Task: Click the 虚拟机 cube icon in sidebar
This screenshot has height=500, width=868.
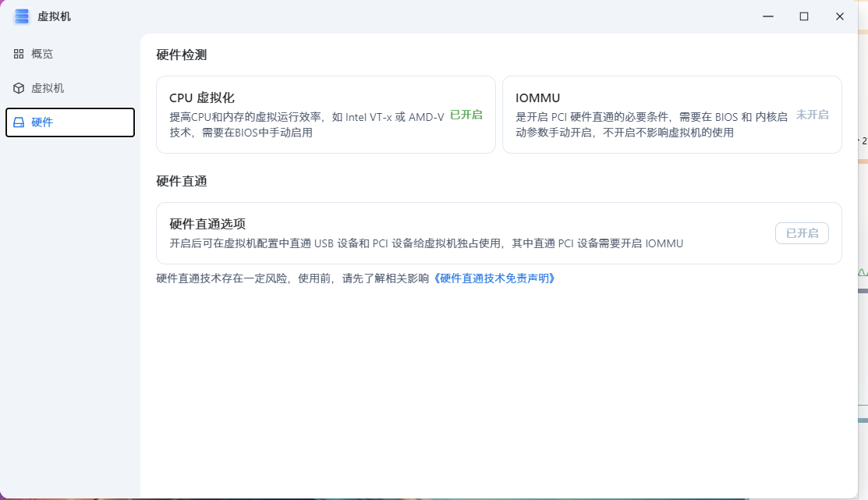Action: (19, 88)
